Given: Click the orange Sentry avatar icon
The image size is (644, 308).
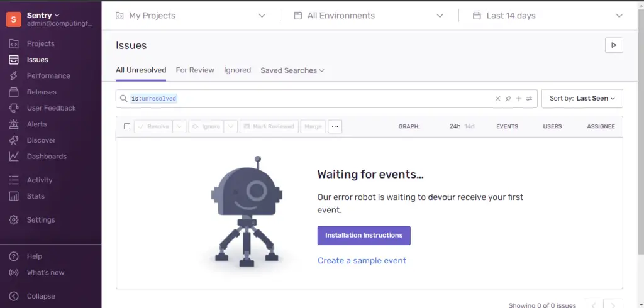Looking at the screenshot, I should coord(14,19).
